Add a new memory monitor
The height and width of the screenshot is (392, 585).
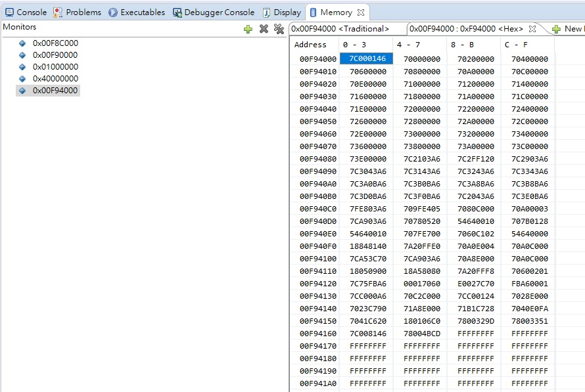[248, 29]
